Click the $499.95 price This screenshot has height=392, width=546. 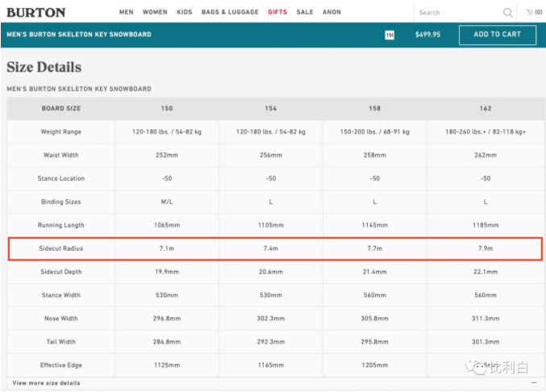pos(427,35)
